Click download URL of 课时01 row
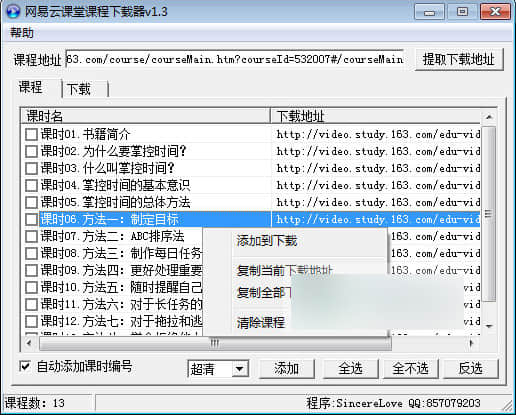516x415 pixels. coord(378,134)
